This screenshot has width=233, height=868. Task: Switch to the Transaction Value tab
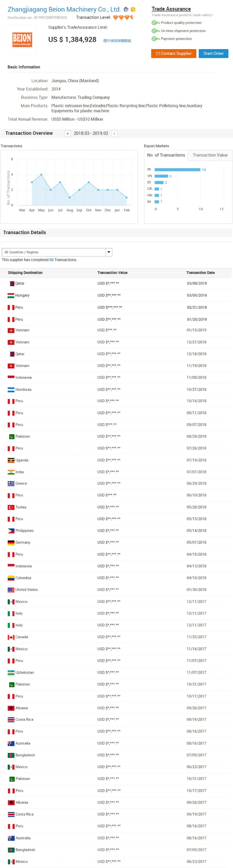point(210,155)
